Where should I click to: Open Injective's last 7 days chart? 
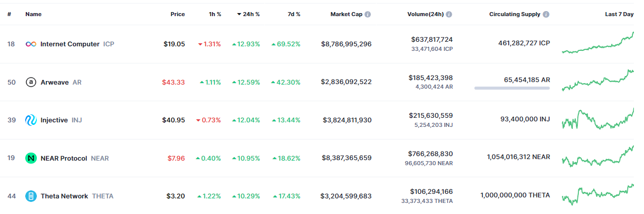tap(598, 120)
